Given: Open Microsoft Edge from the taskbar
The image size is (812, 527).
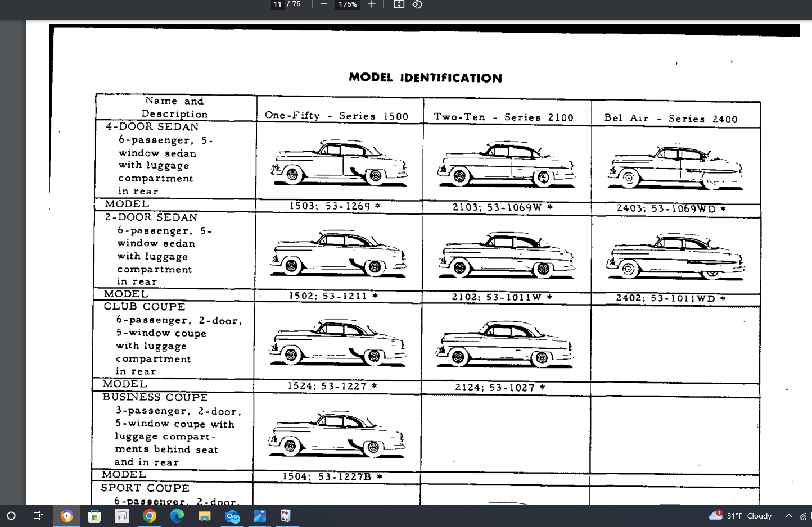Looking at the screenshot, I should point(177,516).
